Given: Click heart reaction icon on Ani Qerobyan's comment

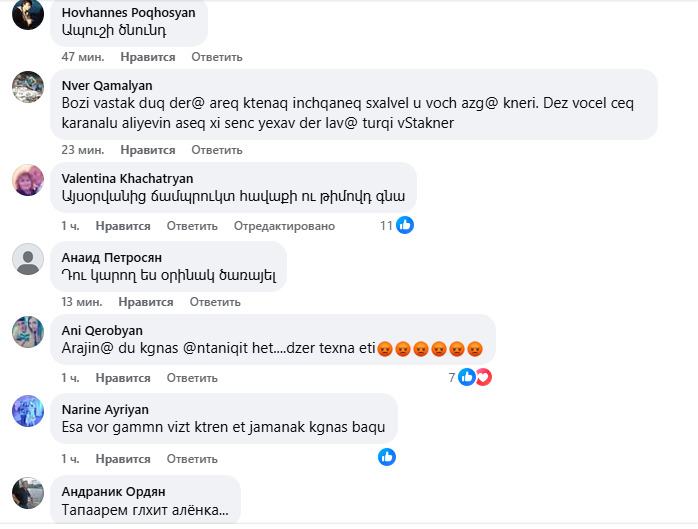Looking at the screenshot, I should (x=484, y=377).
